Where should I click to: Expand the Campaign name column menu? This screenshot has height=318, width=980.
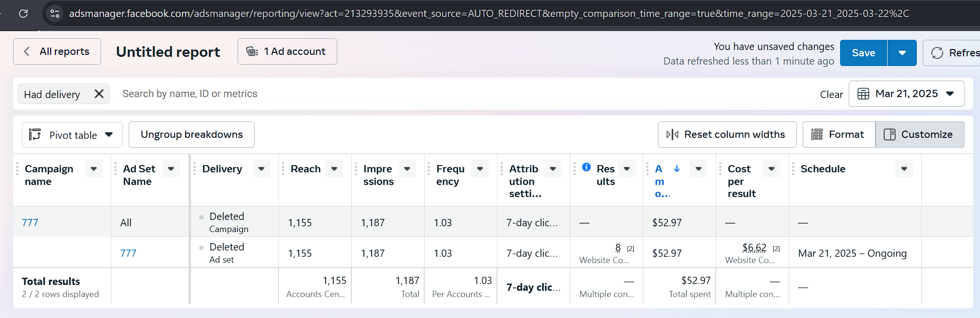(94, 169)
